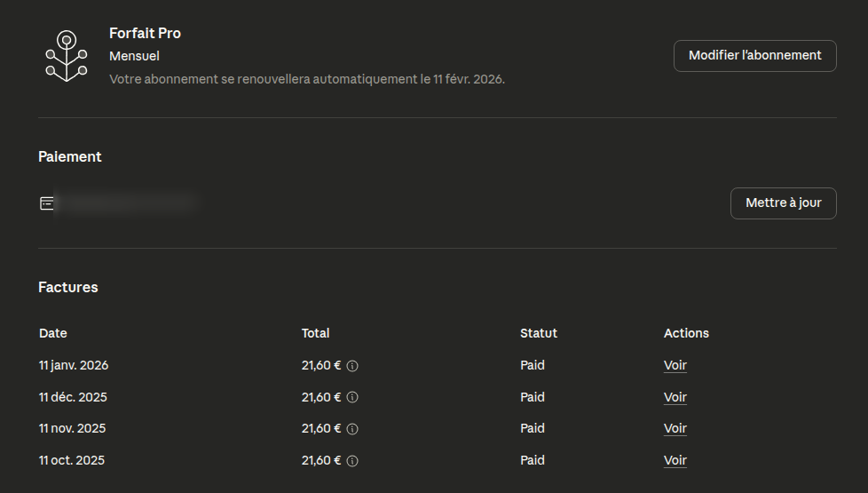View the 11 janv. 2026 invoice
Image resolution: width=868 pixels, height=493 pixels.
click(675, 365)
